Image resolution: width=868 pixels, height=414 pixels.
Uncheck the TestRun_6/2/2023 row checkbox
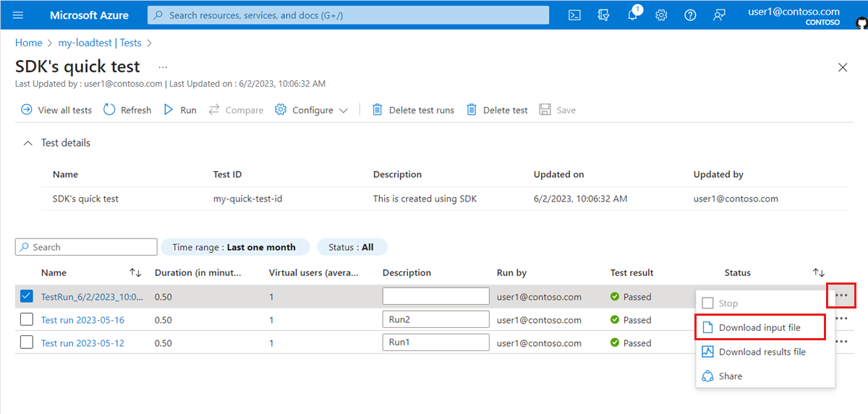coord(27,296)
